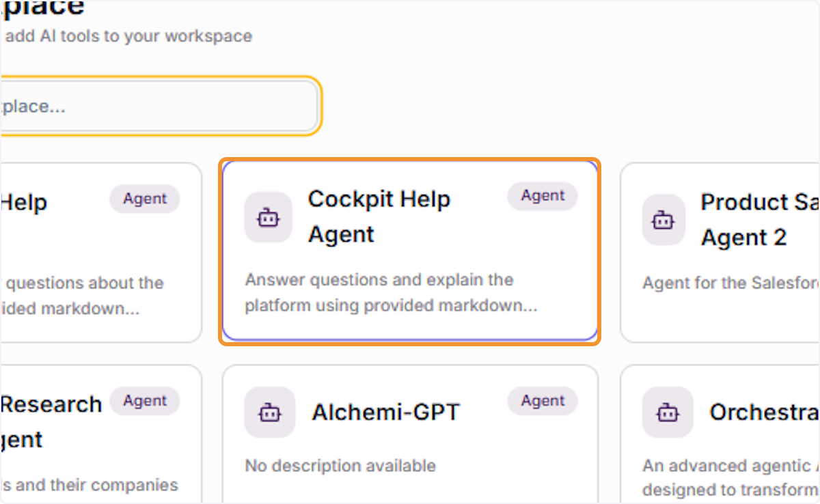Click the Orchestrator card robot icon
The height and width of the screenshot is (504, 820).
click(668, 412)
